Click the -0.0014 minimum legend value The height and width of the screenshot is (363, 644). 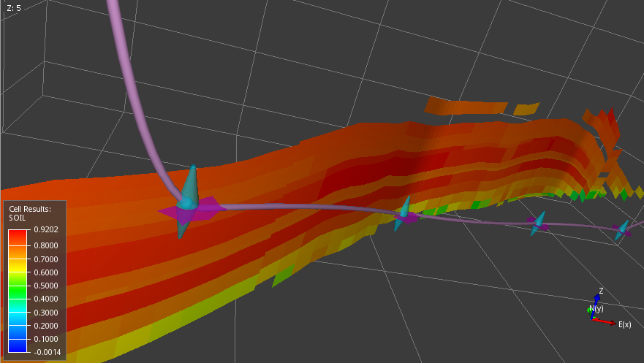48,352
